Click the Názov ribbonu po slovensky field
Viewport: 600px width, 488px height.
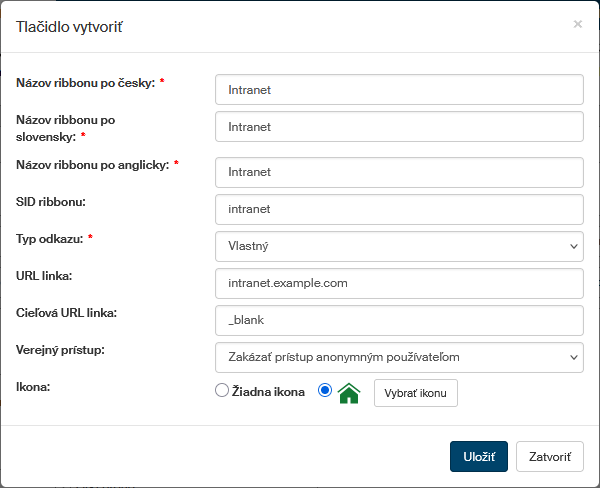(x=399, y=127)
